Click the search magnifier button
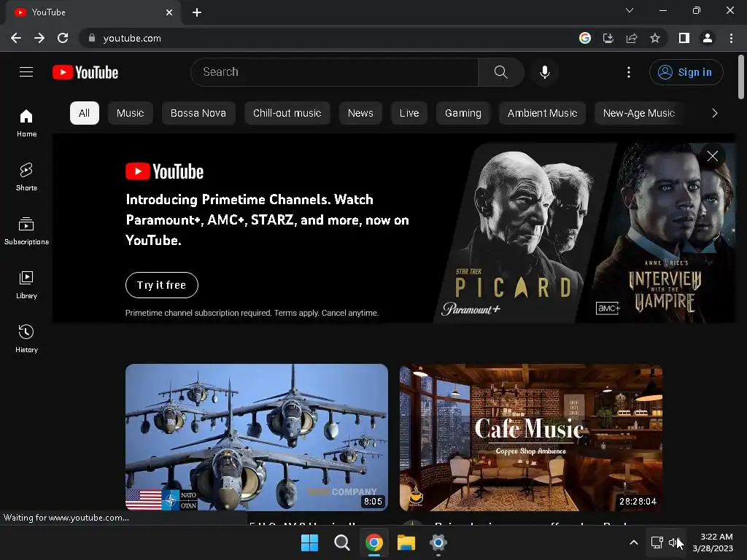 (500, 72)
